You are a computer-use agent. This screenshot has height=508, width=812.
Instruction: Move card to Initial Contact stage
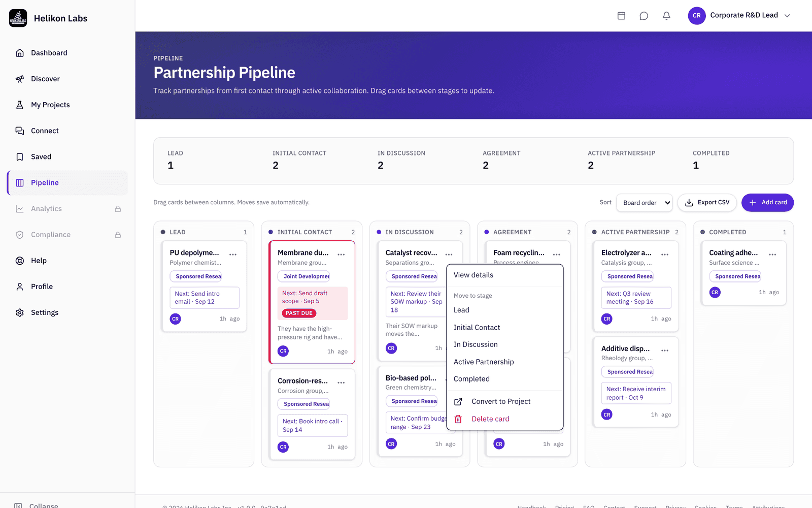click(505, 328)
